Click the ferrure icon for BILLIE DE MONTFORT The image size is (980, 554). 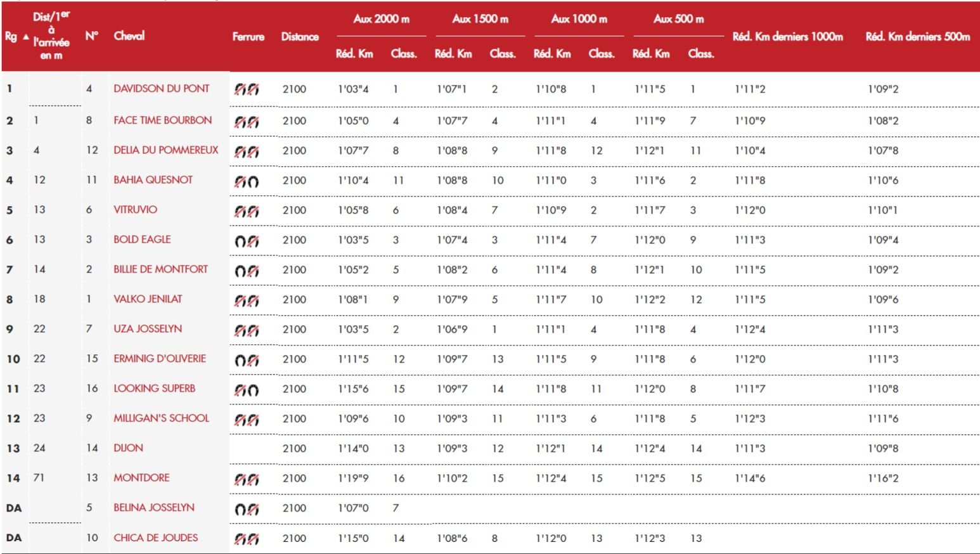point(247,271)
